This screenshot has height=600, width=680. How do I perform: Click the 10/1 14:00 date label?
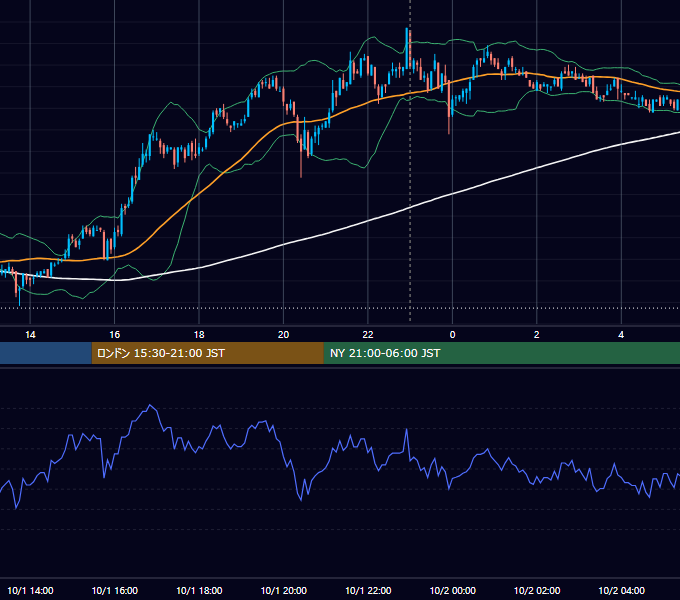(x=30, y=590)
